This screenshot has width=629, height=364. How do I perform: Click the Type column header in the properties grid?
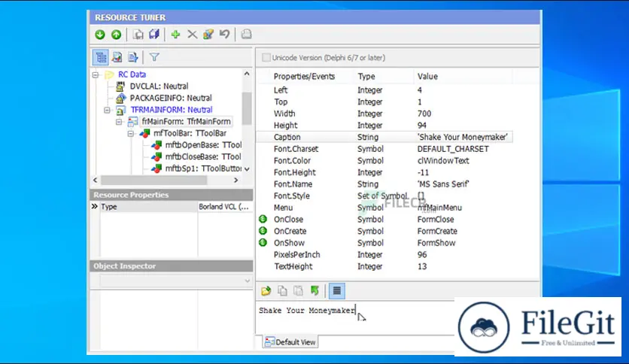point(366,76)
